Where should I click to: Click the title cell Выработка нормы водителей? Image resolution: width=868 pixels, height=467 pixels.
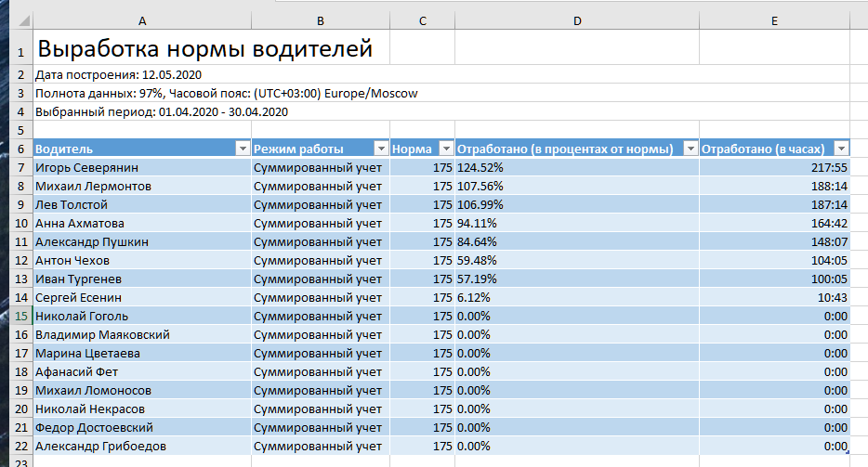(204, 49)
